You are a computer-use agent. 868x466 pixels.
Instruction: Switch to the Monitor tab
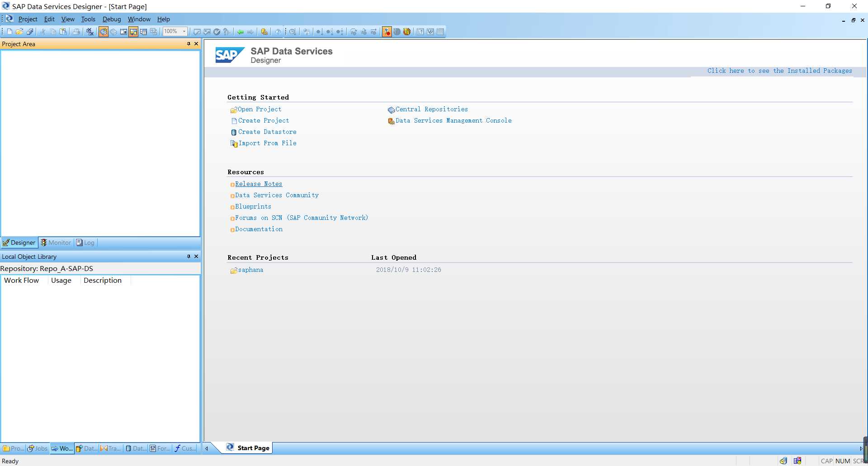(56, 243)
